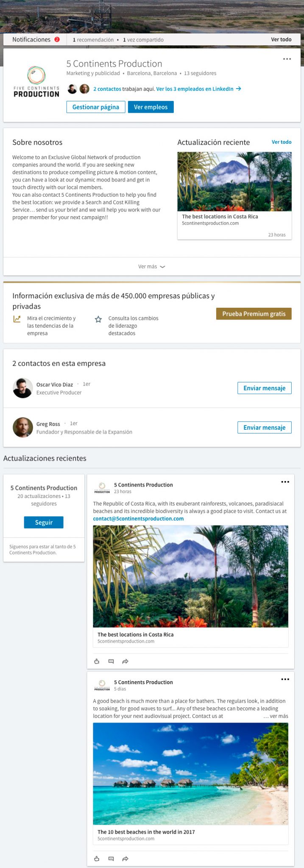Open the recent update Costa Rica thumbnail
Viewport: 304px width, 868px height.
tap(234, 181)
